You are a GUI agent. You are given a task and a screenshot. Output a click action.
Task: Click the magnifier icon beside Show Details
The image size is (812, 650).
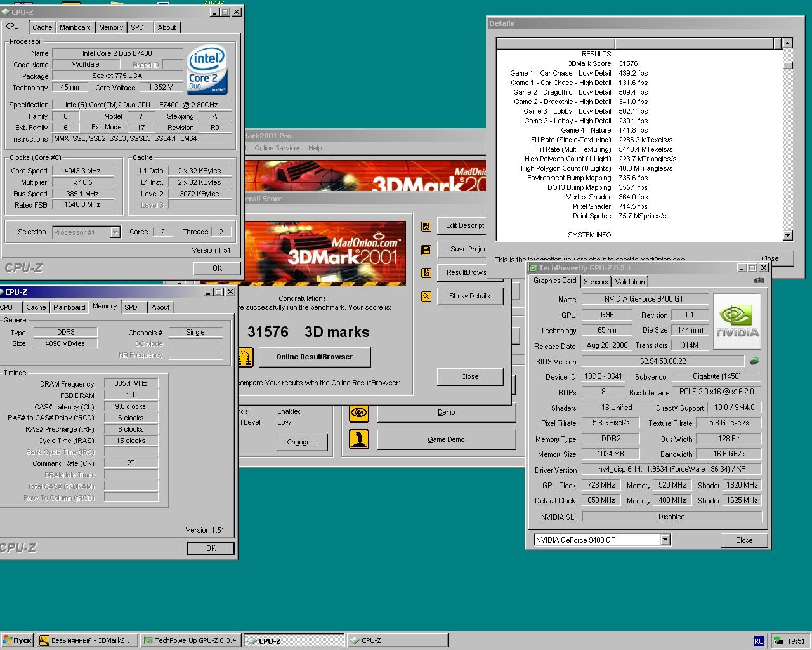point(426,296)
